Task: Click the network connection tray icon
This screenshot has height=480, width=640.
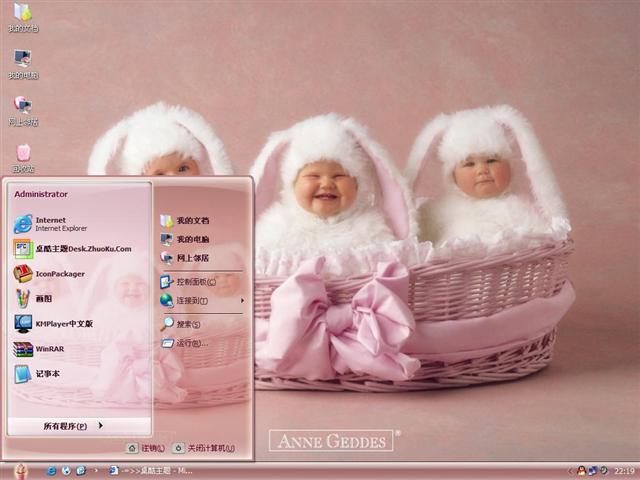Action: click(x=593, y=471)
